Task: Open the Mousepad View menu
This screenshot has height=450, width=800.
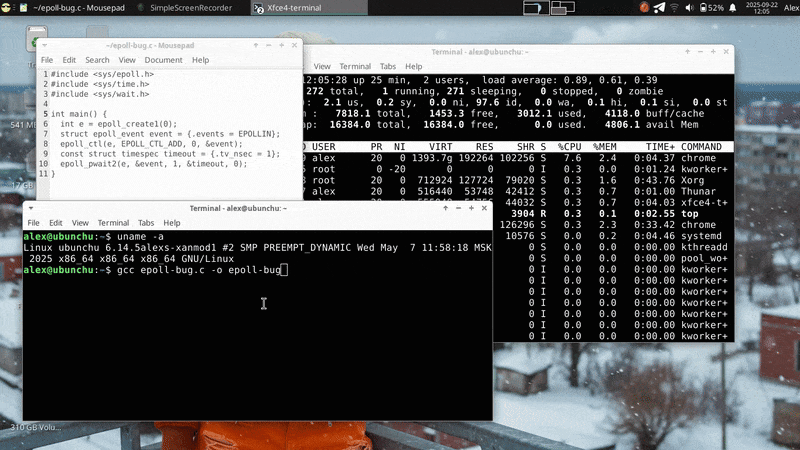Action: click(127, 60)
